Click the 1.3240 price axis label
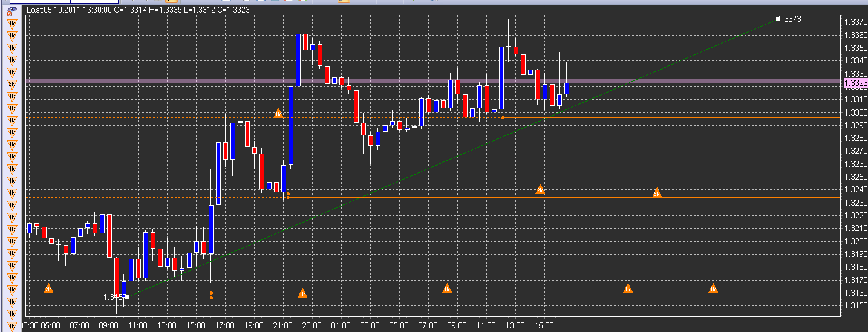The image size is (868, 332). click(856, 190)
